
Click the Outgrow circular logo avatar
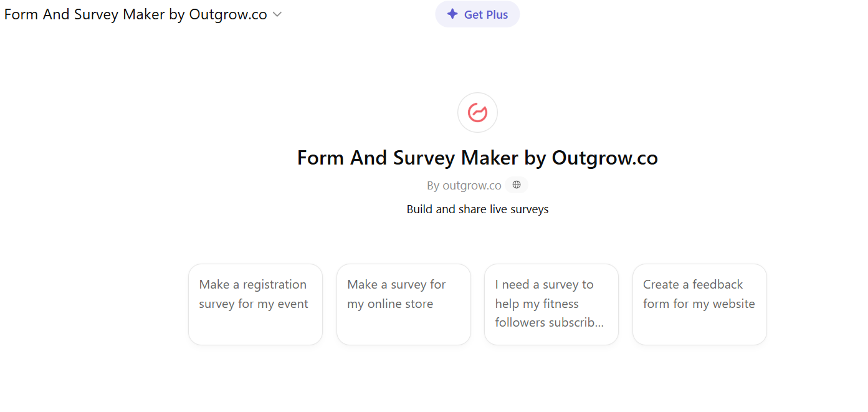coord(477,113)
